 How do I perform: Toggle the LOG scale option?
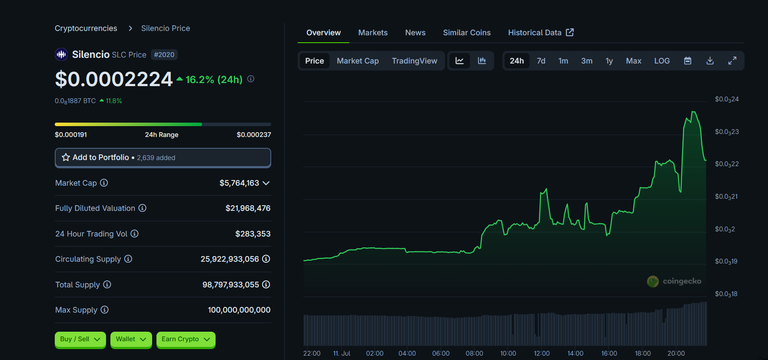662,61
